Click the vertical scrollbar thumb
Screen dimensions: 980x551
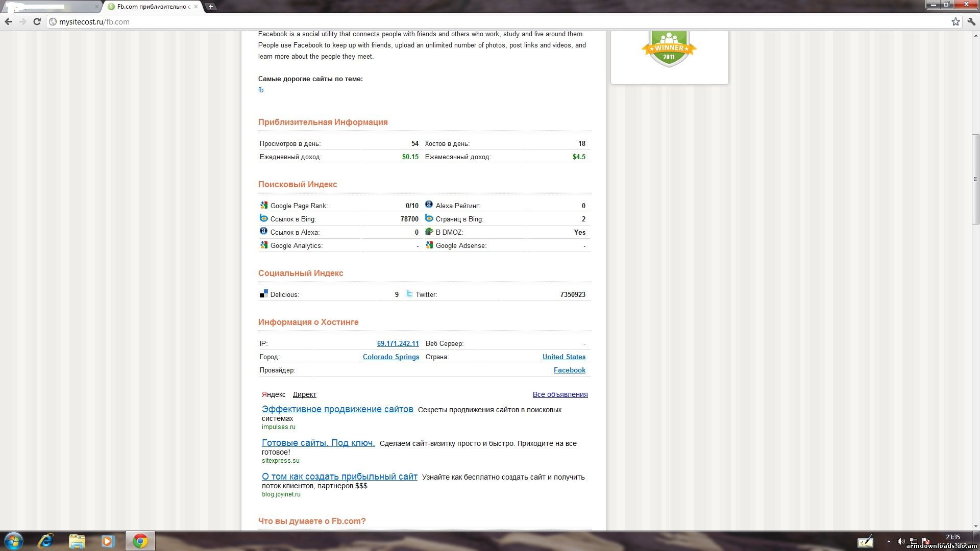point(975,179)
